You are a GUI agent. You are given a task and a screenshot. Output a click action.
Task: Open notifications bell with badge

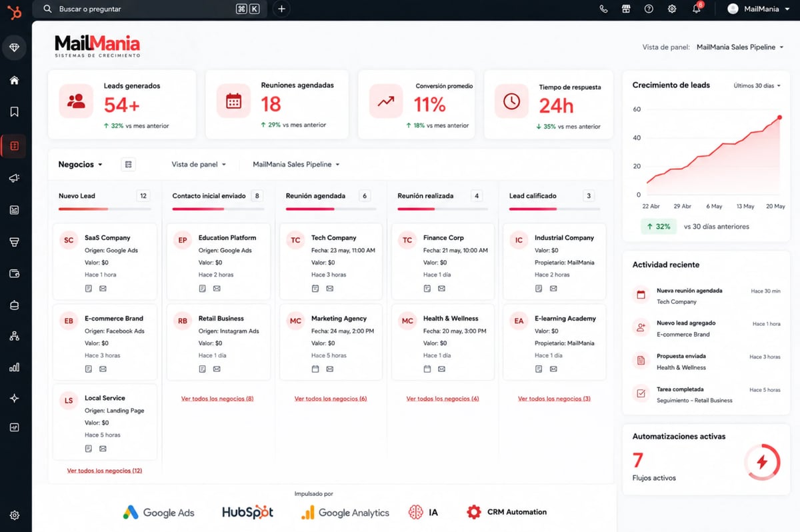[x=697, y=9]
